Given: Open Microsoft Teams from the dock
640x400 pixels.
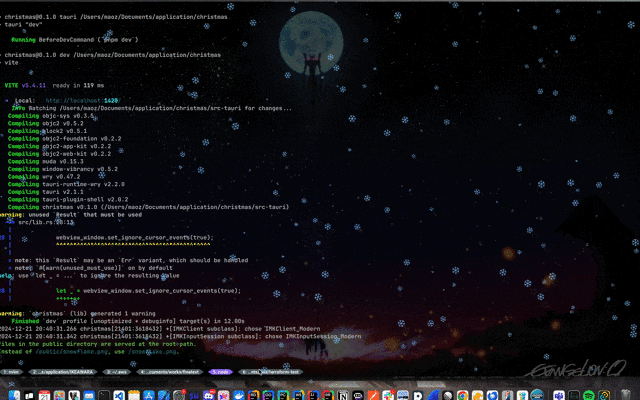Looking at the screenshot, I should pos(559,395).
